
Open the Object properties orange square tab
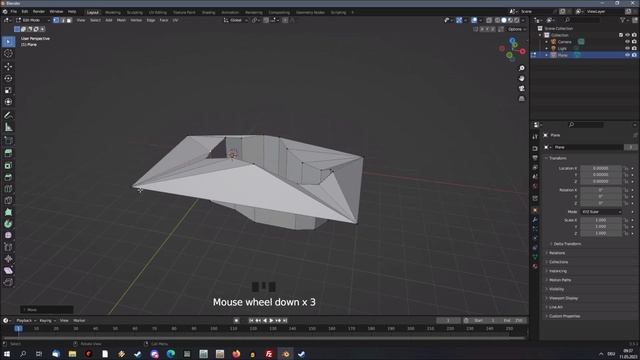535,210
